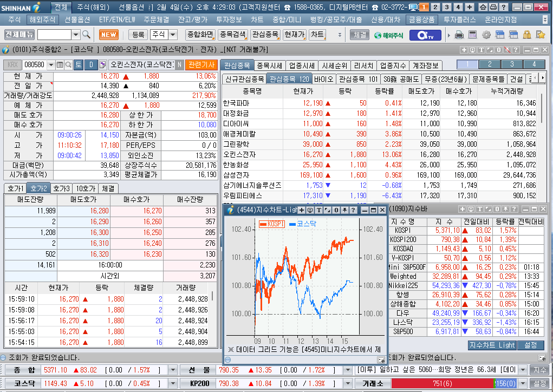Click the star favorites icon in toolbar
The image size is (553, 392).
(x=541, y=35)
